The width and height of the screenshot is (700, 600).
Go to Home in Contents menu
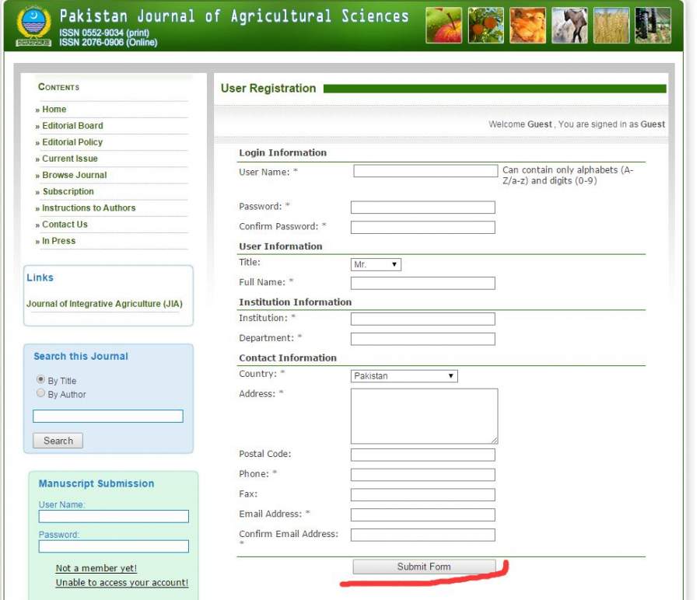tap(54, 110)
